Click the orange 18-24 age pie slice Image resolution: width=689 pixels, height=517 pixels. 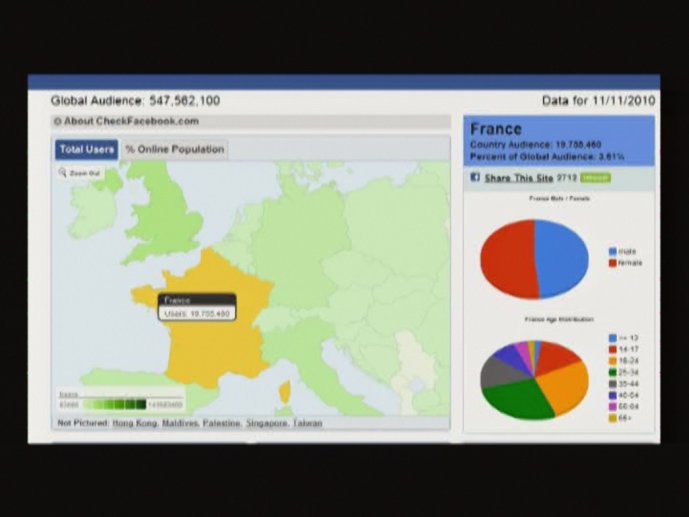(565, 387)
